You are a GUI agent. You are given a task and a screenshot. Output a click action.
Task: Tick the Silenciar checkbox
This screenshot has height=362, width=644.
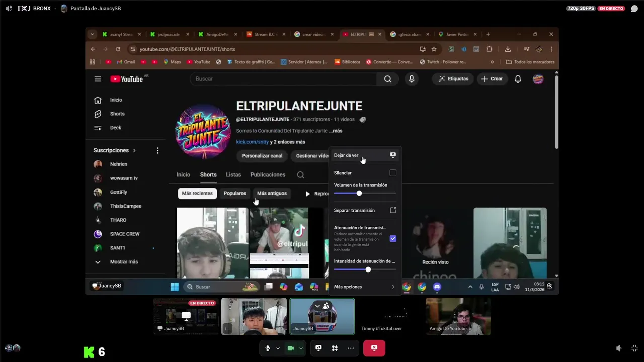coord(393,173)
